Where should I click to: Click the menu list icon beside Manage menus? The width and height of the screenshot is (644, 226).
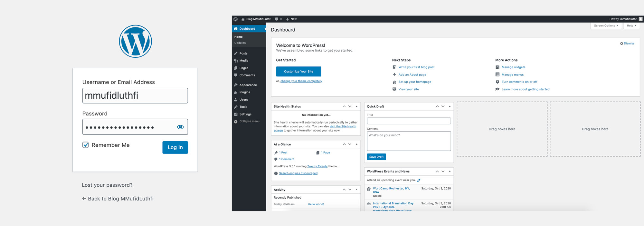point(497,74)
